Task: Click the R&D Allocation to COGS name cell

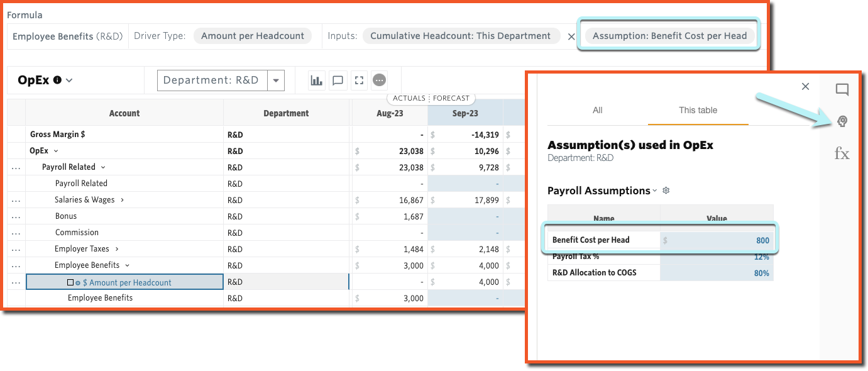Action: tap(604, 272)
